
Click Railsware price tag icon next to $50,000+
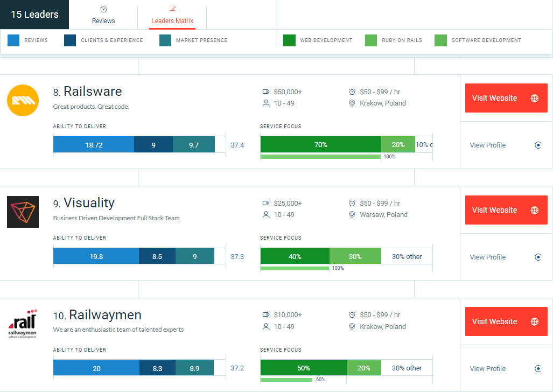[x=266, y=92]
